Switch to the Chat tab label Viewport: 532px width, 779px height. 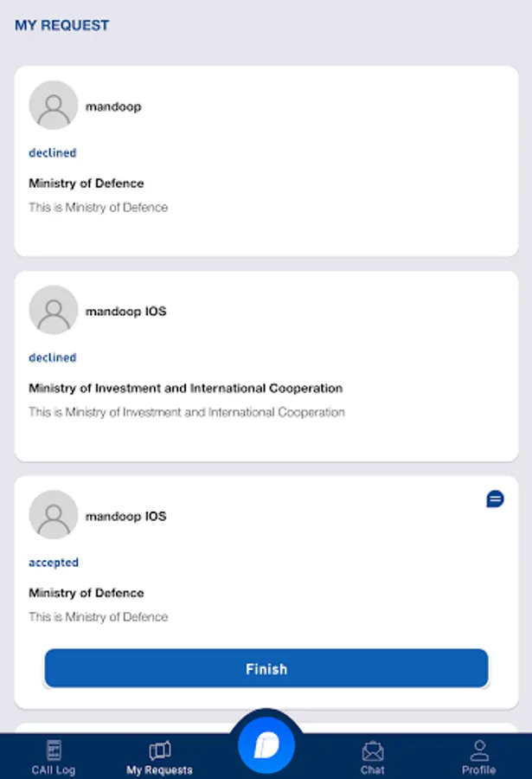pyautogui.click(x=373, y=769)
